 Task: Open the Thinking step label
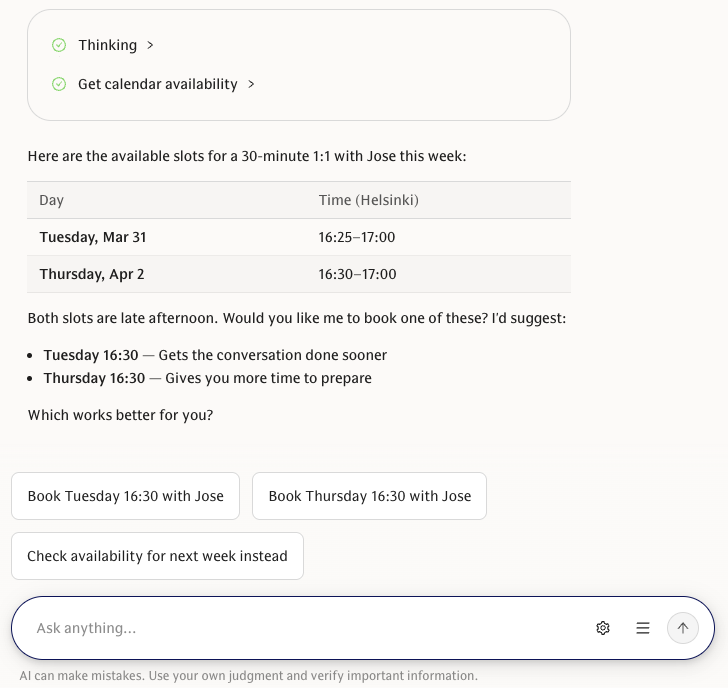(x=107, y=45)
